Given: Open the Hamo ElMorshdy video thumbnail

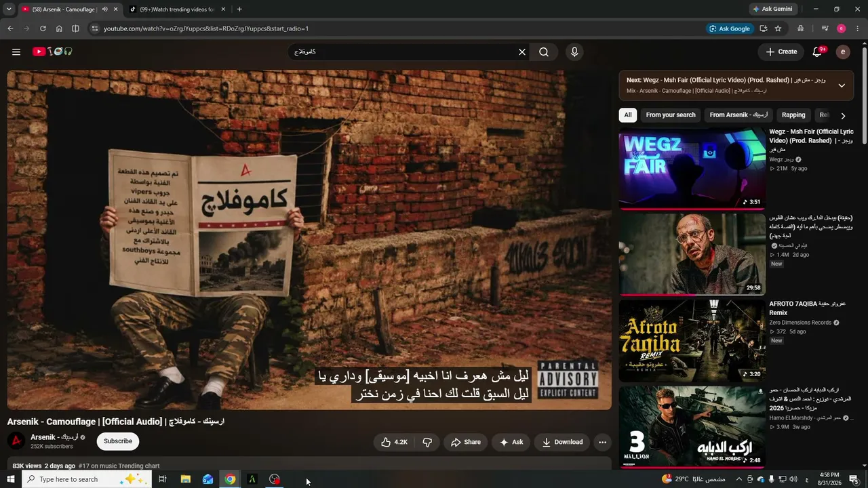Looking at the screenshot, I should 692,426.
